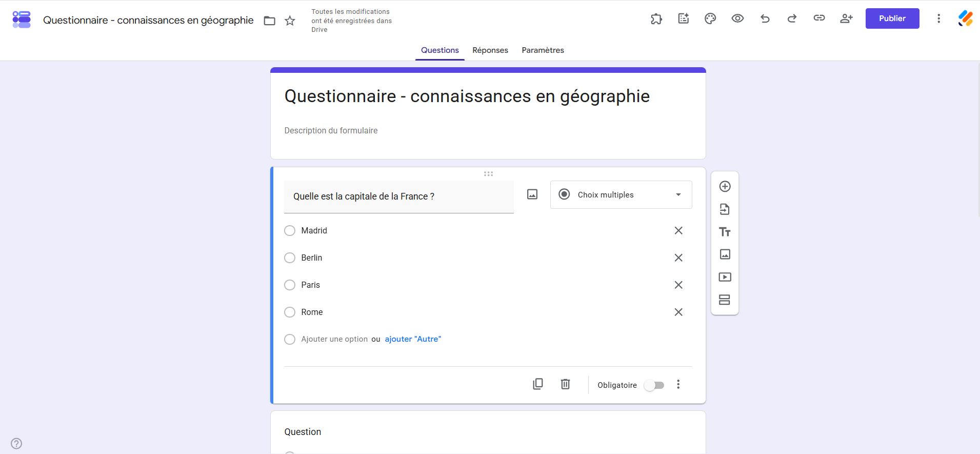Click the ajouter "Autre" link
The width and height of the screenshot is (980, 454).
(x=413, y=339)
